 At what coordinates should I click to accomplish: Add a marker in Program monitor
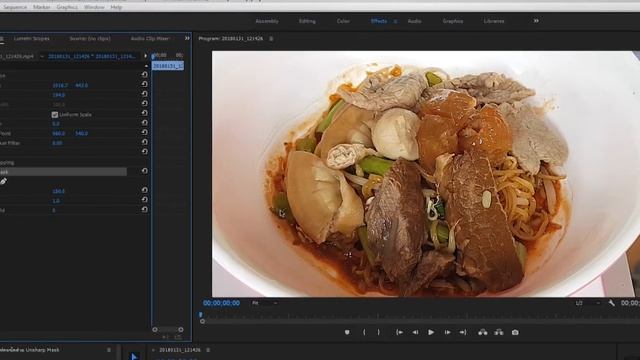point(347,332)
